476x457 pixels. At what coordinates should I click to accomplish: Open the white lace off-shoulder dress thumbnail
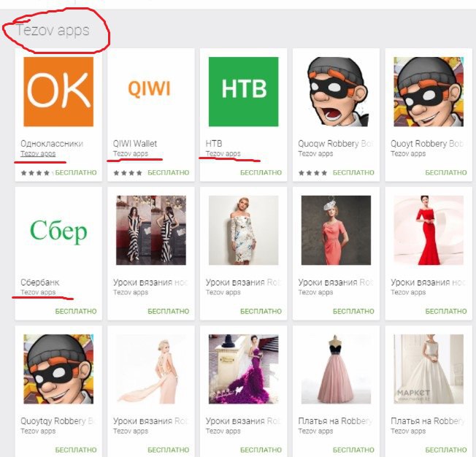click(x=243, y=230)
